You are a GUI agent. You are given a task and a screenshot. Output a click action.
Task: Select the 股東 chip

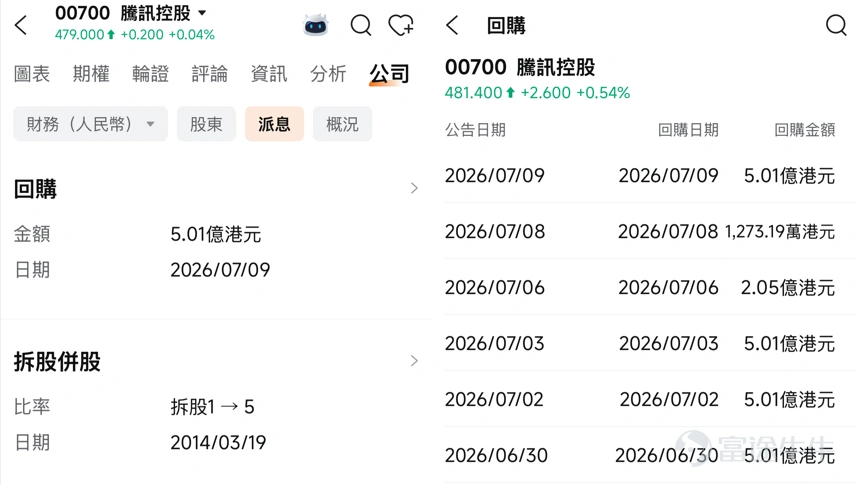click(206, 124)
